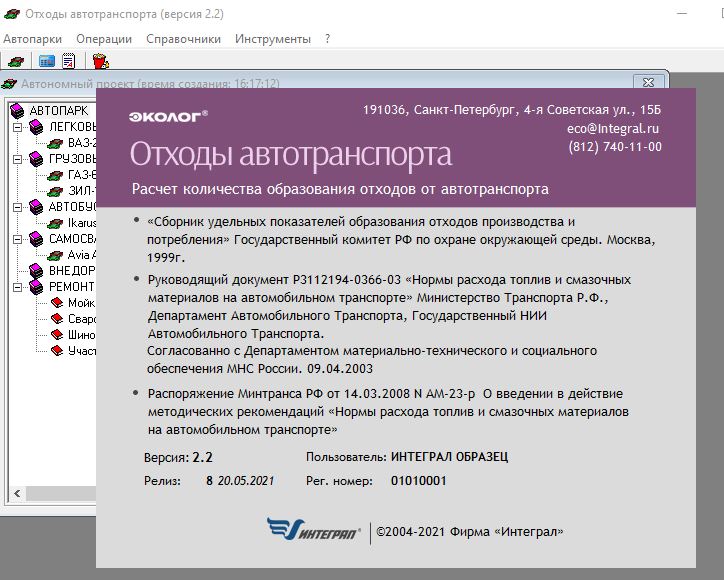The width and height of the screenshot is (724, 580).
Task: Collapse the ГРУЗОВЫЕ tree branch
Action: tap(17, 159)
